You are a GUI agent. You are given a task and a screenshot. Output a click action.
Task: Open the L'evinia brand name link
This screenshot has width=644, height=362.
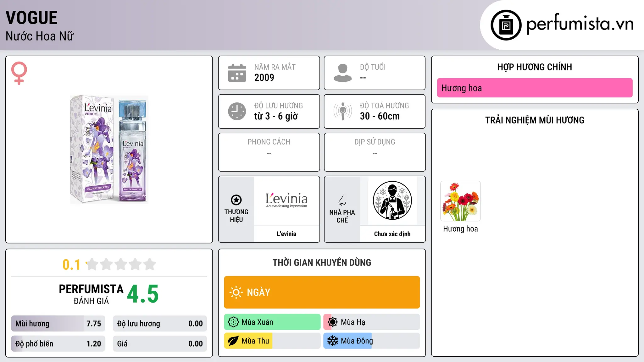[x=286, y=234]
